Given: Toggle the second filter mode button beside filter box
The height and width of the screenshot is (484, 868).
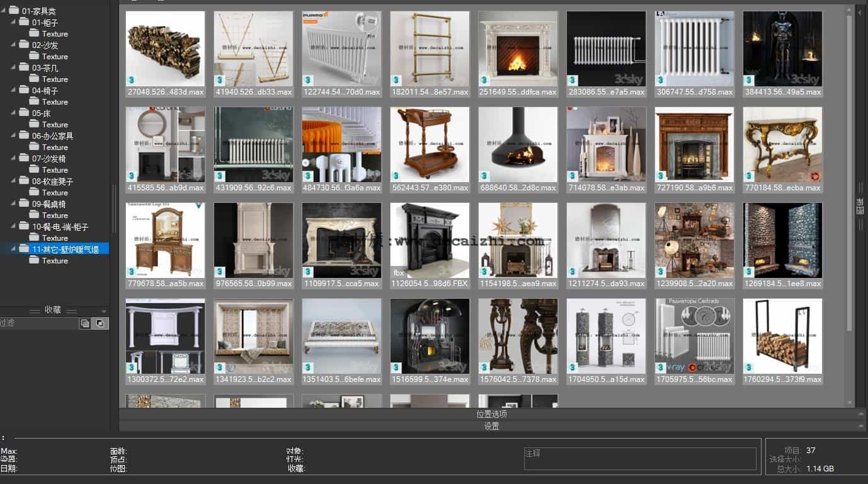Looking at the screenshot, I should click(x=101, y=323).
